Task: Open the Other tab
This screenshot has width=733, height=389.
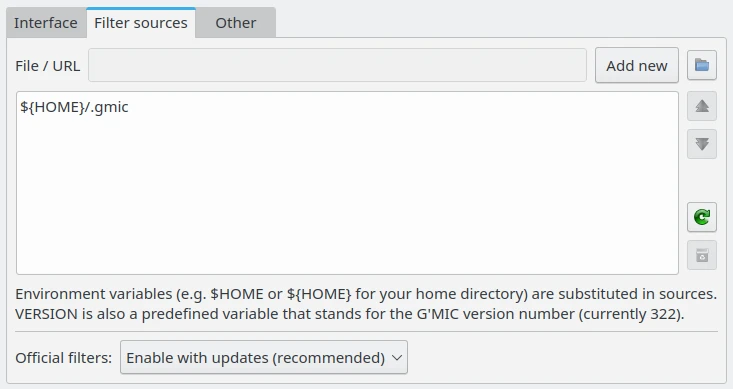Action: tap(236, 23)
